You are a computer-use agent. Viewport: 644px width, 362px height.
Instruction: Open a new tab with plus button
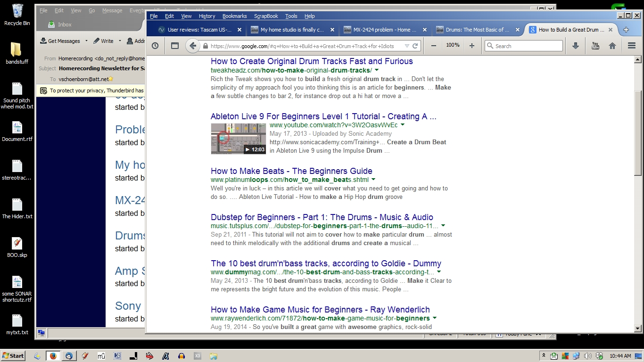point(626,30)
